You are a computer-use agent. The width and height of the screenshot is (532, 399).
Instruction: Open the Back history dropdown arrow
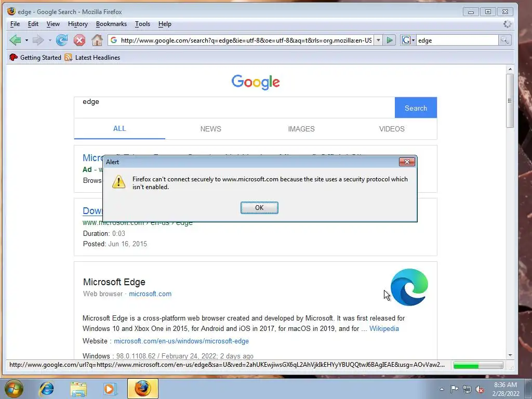(x=26, y=40)
